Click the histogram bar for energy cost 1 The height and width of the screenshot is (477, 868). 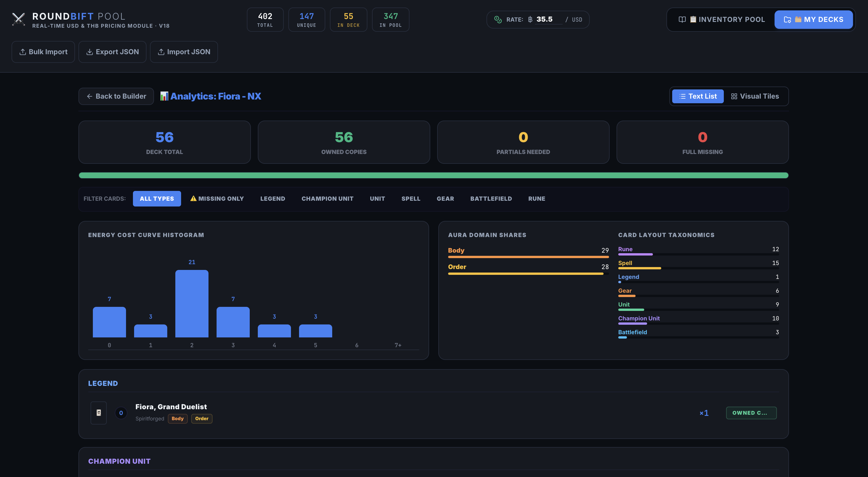[150, 331]
